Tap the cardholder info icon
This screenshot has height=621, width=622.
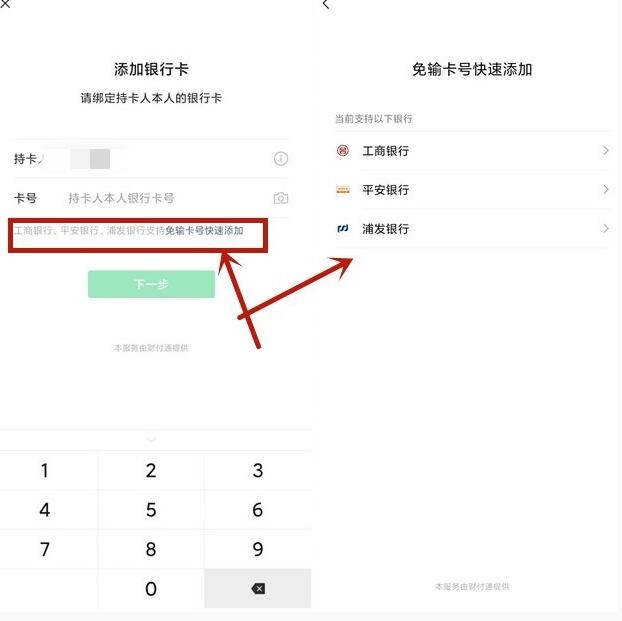(280, 159)
